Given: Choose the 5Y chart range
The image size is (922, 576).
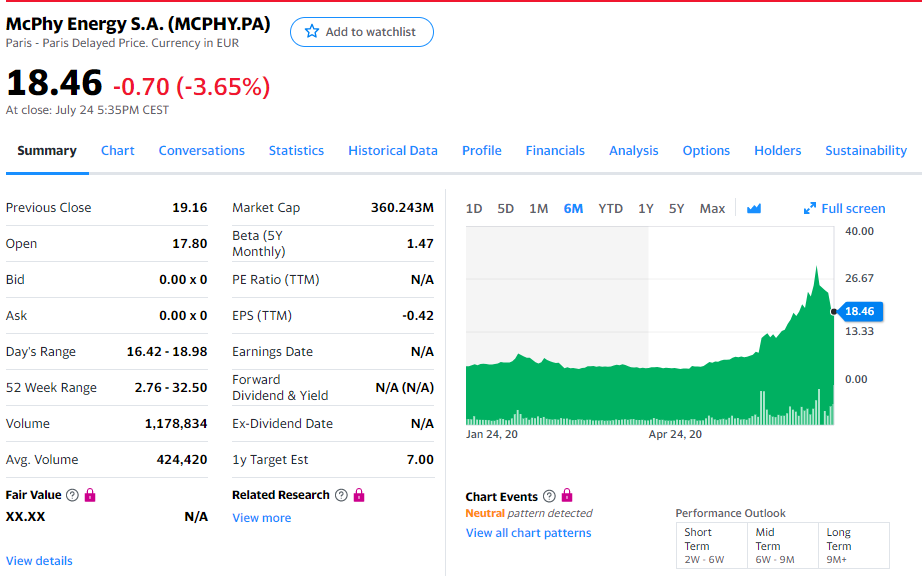Looking at the screenshot, I should point(677,209).
